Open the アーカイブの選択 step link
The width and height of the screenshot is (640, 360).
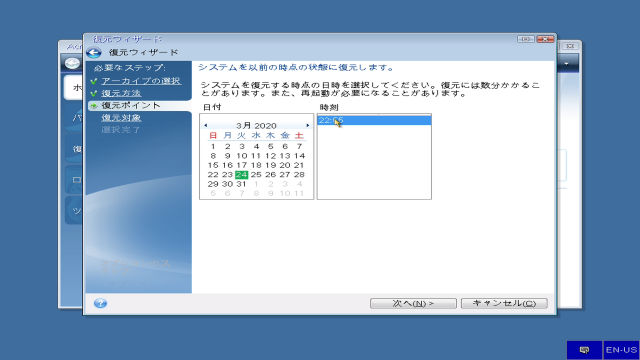click(x=141, y=81)
